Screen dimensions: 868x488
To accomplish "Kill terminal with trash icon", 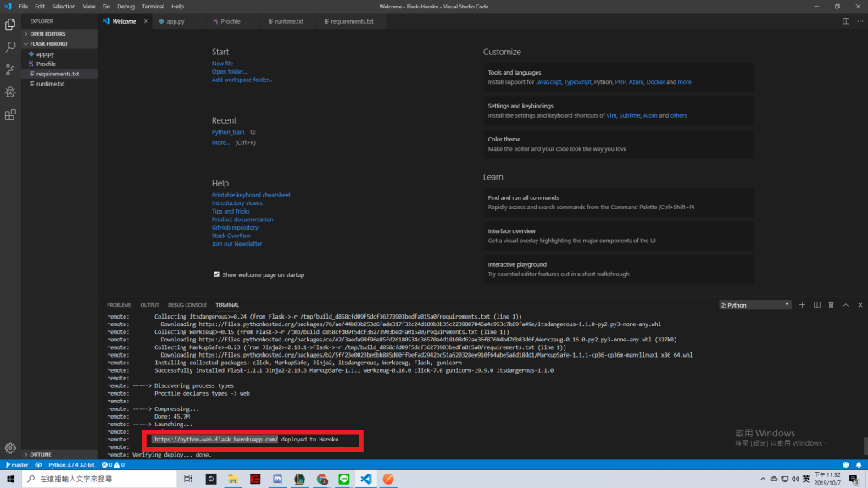I will (831, 305).
